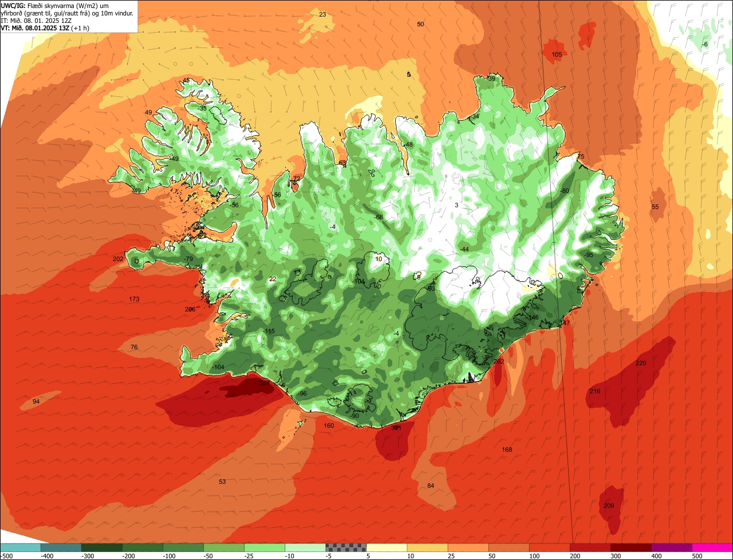Click legend swatch between 50 and 100
Screen dimensions: 733x560
[509, 547]
